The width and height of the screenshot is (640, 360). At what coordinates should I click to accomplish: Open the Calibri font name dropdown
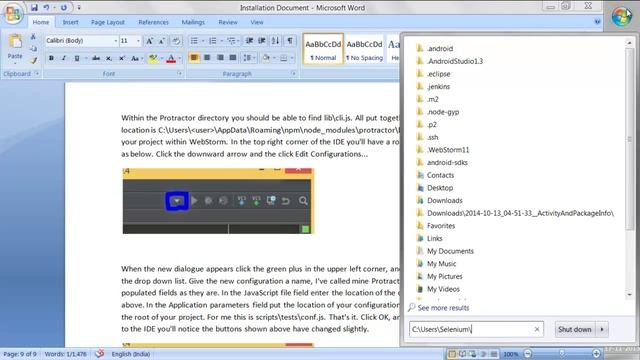click(x=116, y=41)
